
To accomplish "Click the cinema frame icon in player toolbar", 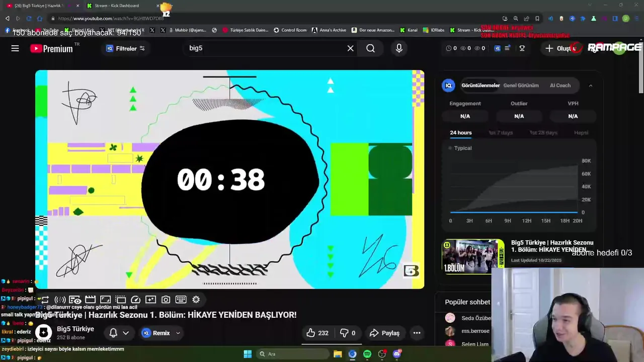I will pyautogui.click(x=105, y=300).
